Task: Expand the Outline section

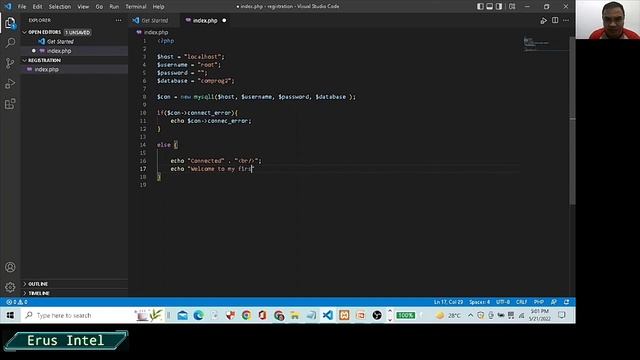Action: [x=38, y=284]
